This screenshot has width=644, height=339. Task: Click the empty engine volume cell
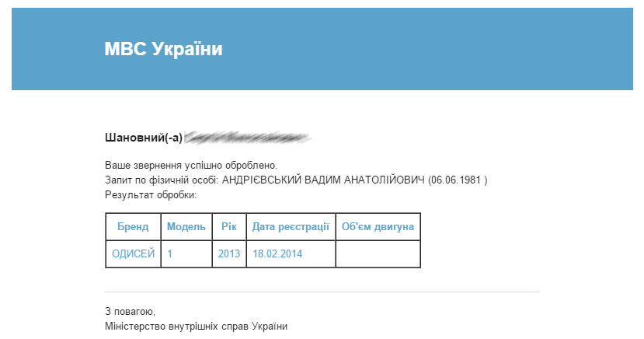[378, 254]
